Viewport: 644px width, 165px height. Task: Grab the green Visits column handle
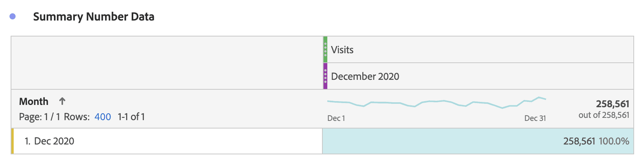325,49
